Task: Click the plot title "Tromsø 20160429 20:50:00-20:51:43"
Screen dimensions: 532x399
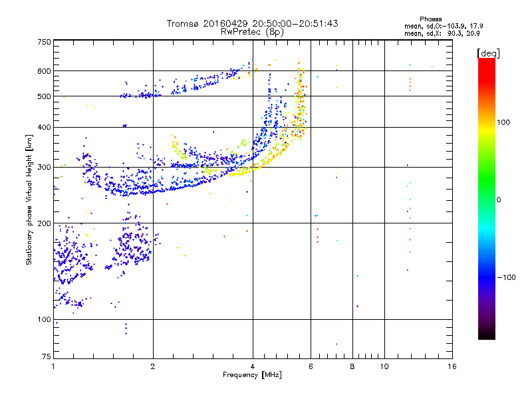Action: tap(252, 23)
